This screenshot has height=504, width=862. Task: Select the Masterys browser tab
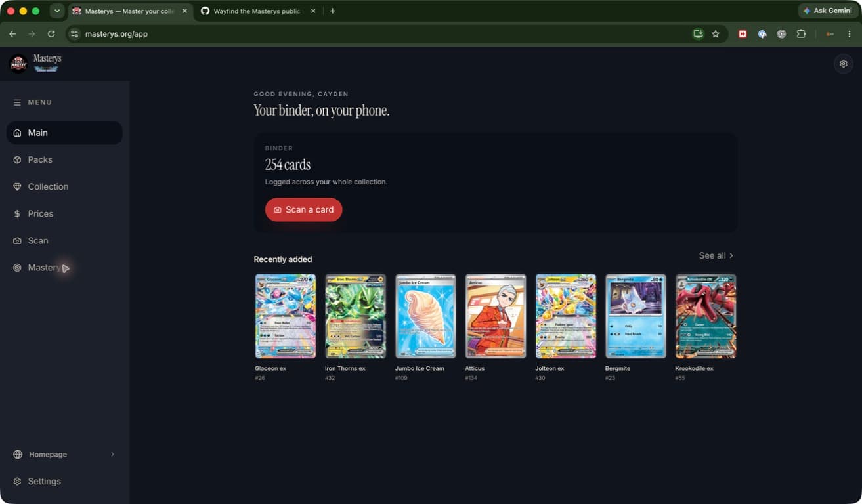[x=130, y=11]
